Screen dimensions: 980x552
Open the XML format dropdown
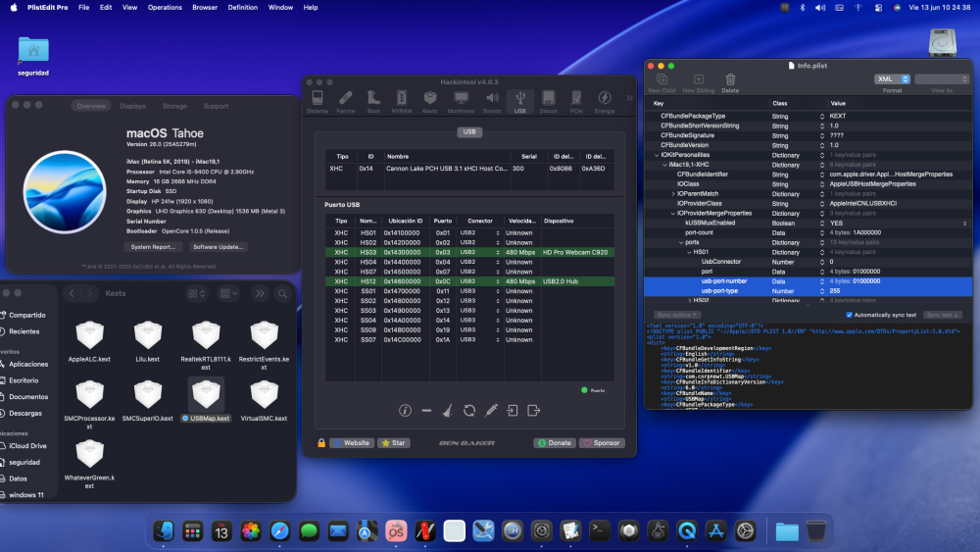pos(892,78)
